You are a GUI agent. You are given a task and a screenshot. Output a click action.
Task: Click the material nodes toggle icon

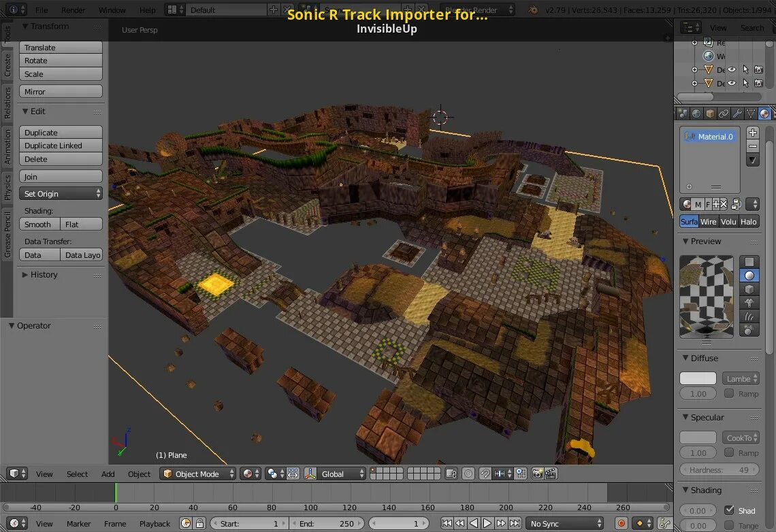736,204
